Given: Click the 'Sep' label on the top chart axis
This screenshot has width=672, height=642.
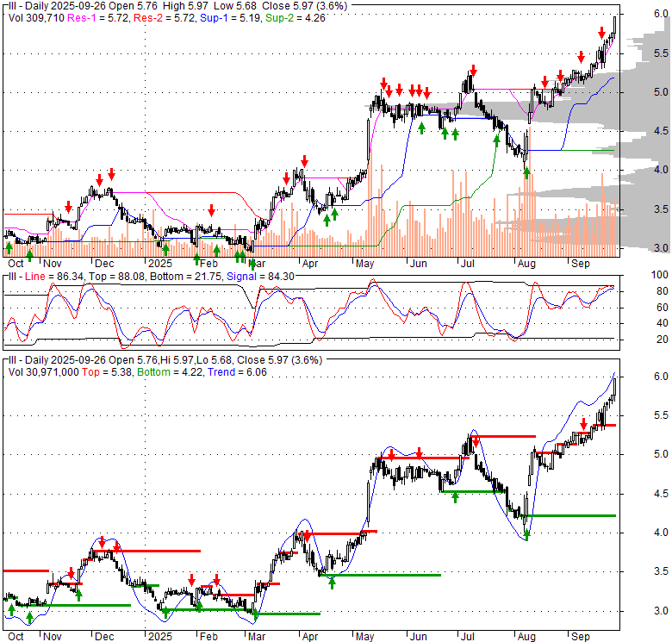Looking at the screenshot, I should (x=581, y=264).
